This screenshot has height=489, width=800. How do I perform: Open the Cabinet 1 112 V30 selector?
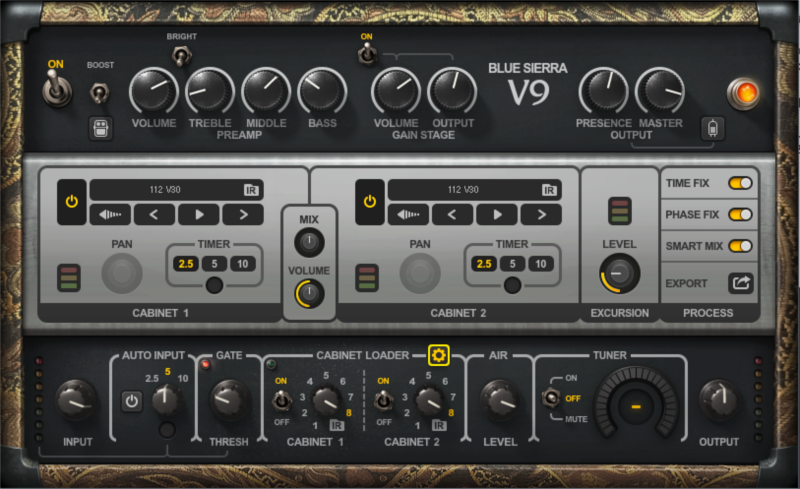(177, 190)
